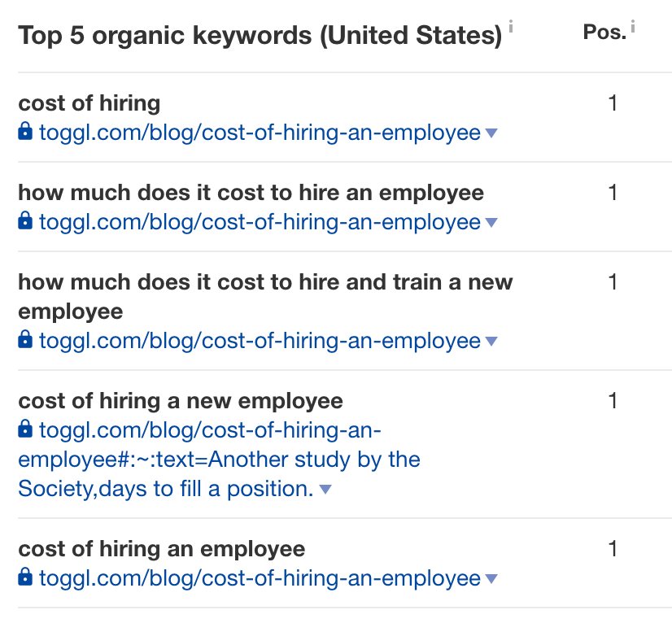Select keyword how much does it cost to hire and train
Viewport: 672px width, 623px height.
[x=265, y=297]
